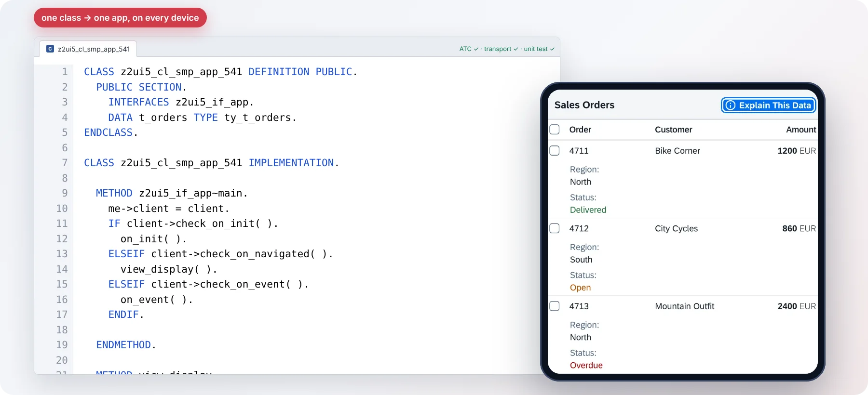
Task: Click the code line 'view_display( ).'
Action: coord(169,269)
